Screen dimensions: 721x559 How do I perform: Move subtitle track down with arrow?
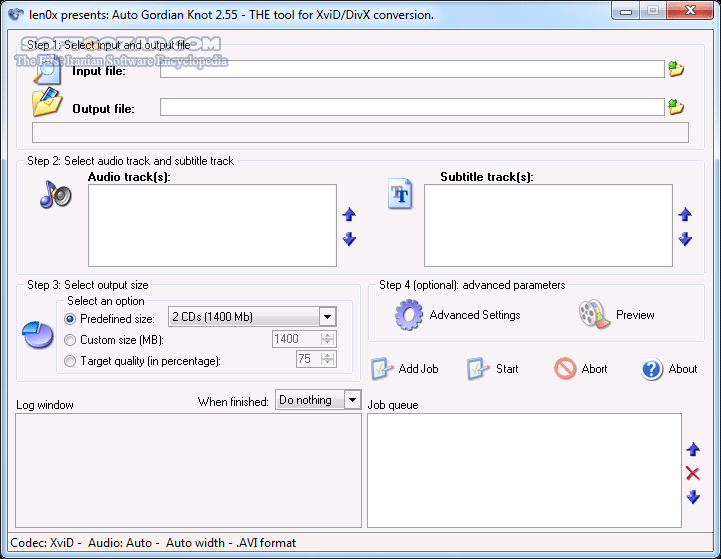pyautogui.click(x=685, y=239)
